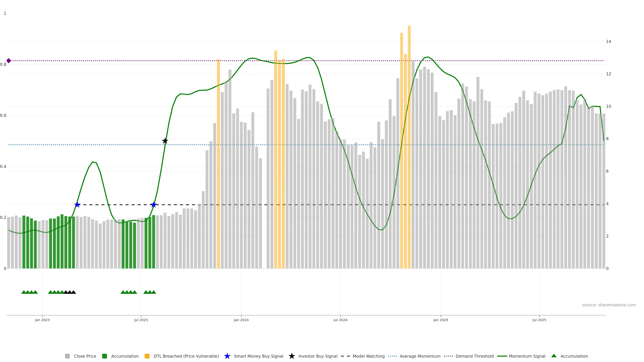The width and height of the screenshot is (644, 362).
Task: Click the black star legend icon
Action: click(291, 356)
